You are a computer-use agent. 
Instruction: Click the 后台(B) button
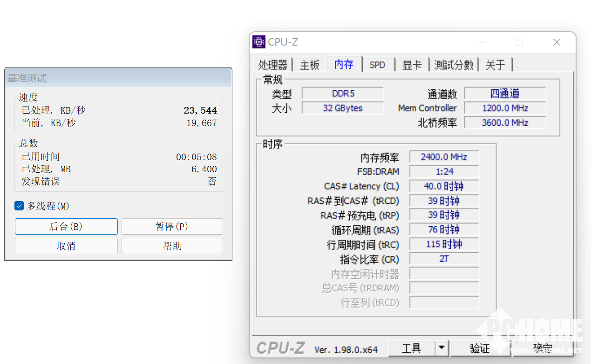tap(66, 227)
